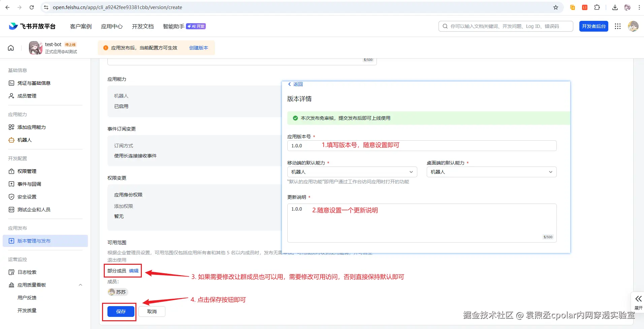Open the yellow browser extension icon

pyautogui.click(x=573, y=7)
